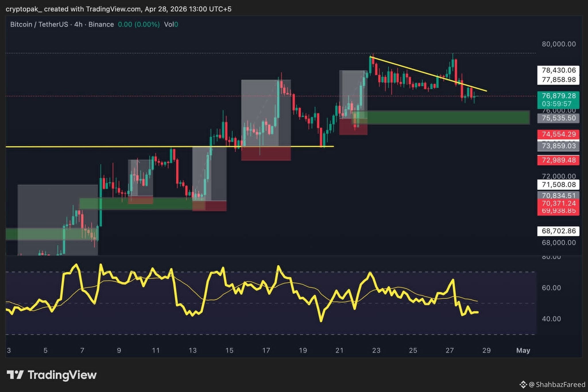Screen dimensions: 588x392
Task: Click the 77,858.98 price label
Action: [x=558, y=80]
